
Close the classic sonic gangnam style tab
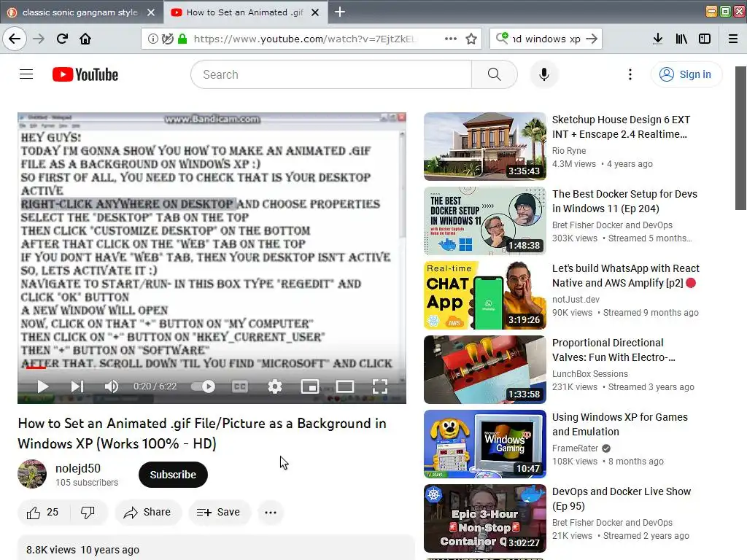point(151,12)
